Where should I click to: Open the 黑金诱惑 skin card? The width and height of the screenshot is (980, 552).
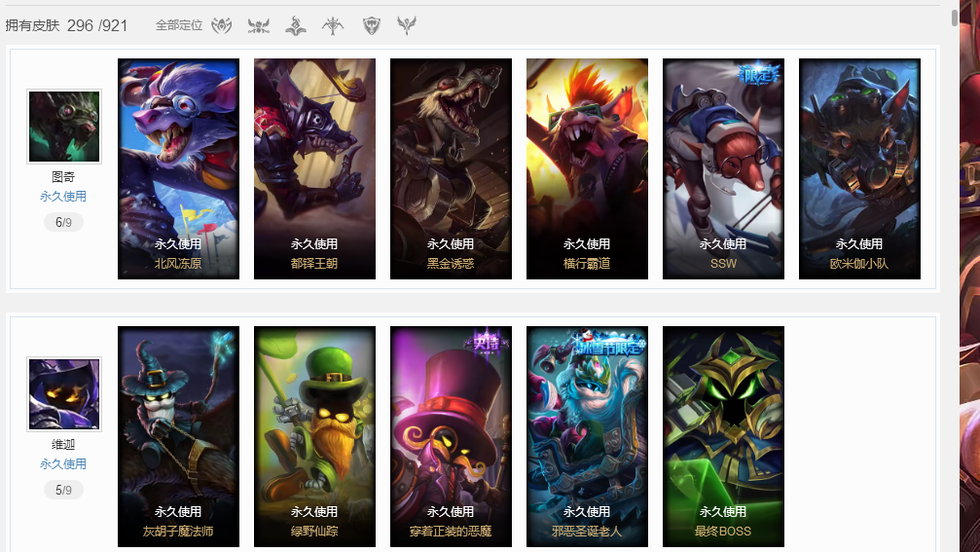(x=452, y=168)
